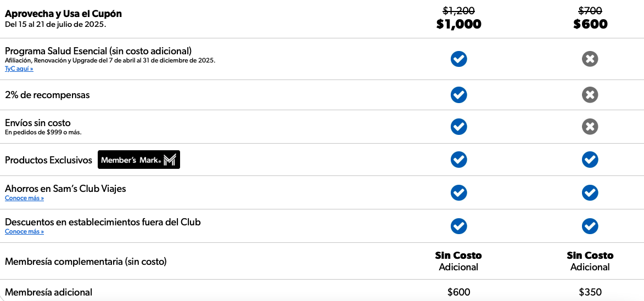Click second-column checkmark for Productos Exclusivos
Image resolution: width=644 pixels, height=301 pixels.
pos(590,160)
